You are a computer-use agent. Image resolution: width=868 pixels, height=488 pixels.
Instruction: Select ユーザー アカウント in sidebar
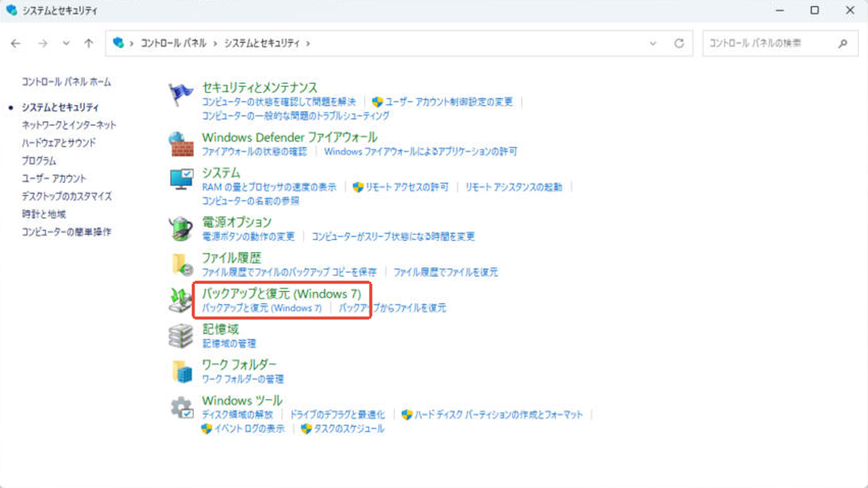point(54,178)
